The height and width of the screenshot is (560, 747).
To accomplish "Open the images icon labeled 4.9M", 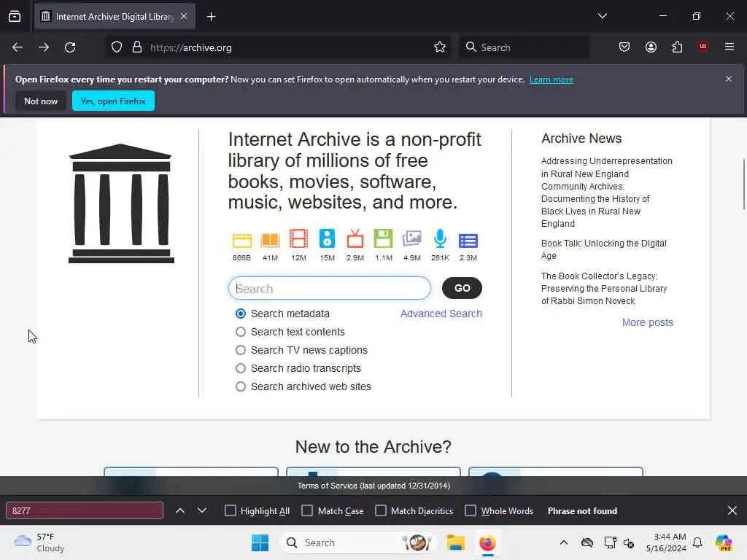I will 411,238.
